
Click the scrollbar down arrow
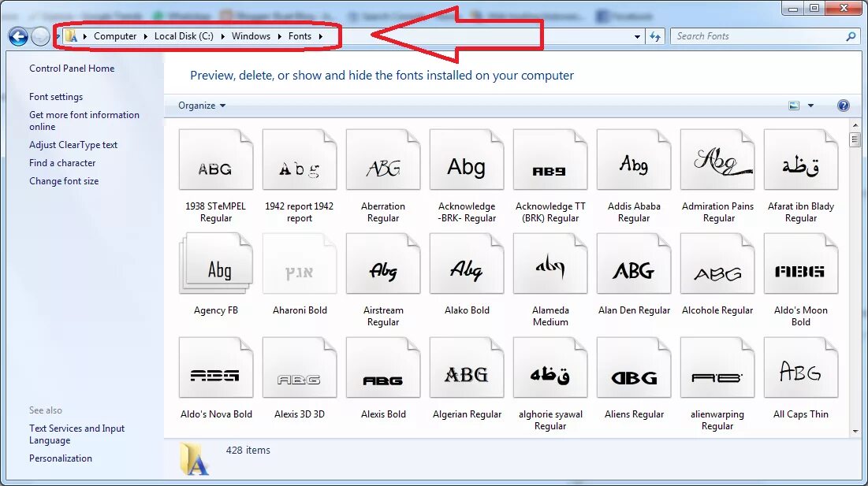[855, 432]
